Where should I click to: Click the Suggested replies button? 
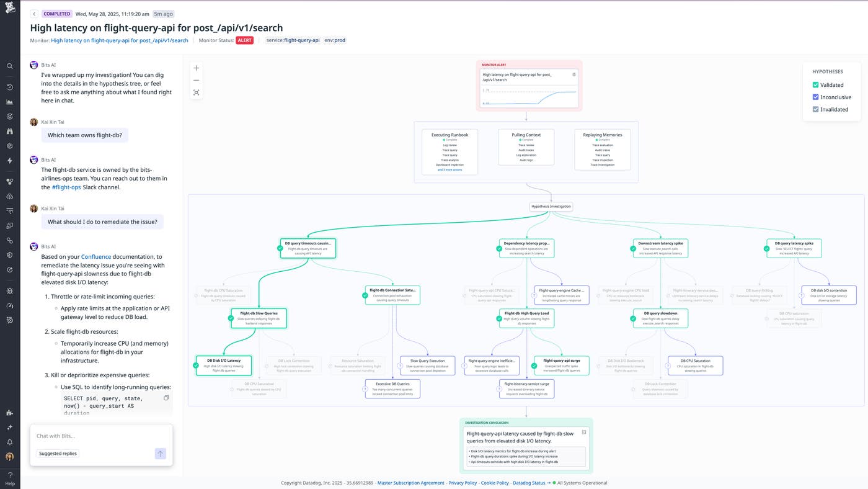(x=58, y=454)
